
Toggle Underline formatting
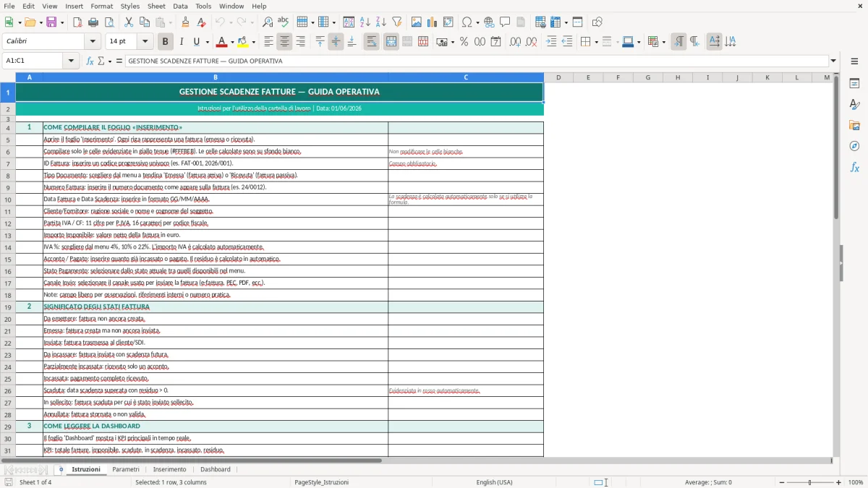(197, 42)
